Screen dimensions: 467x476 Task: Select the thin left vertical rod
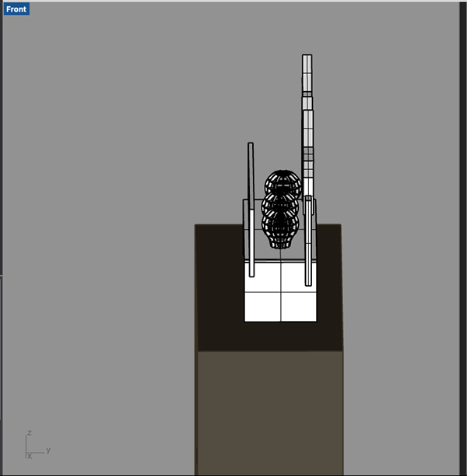251,210
